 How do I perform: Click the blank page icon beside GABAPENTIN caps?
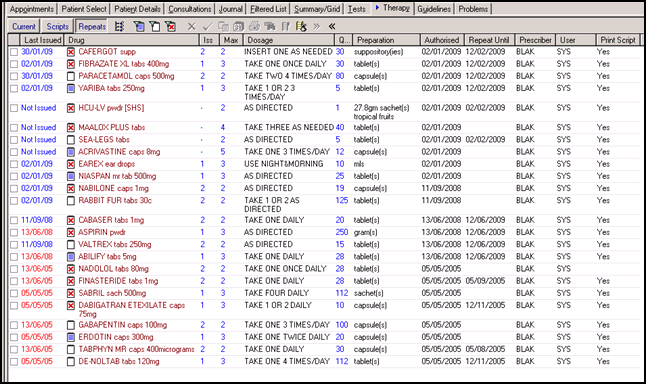[71, 325]
